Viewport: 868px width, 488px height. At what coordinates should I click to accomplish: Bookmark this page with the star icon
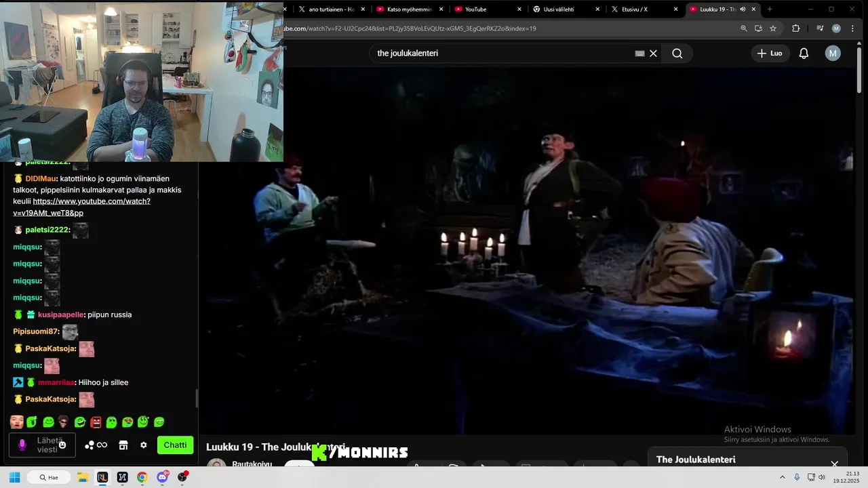(773, 28)
